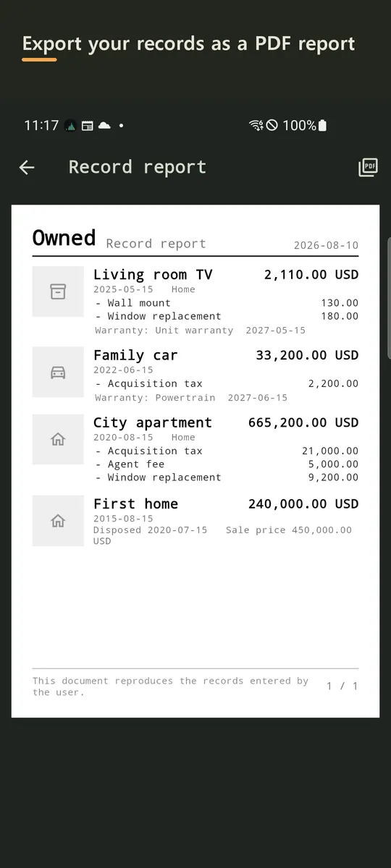
Task: Click the Living room TV title
Action: tap(153, 275)
